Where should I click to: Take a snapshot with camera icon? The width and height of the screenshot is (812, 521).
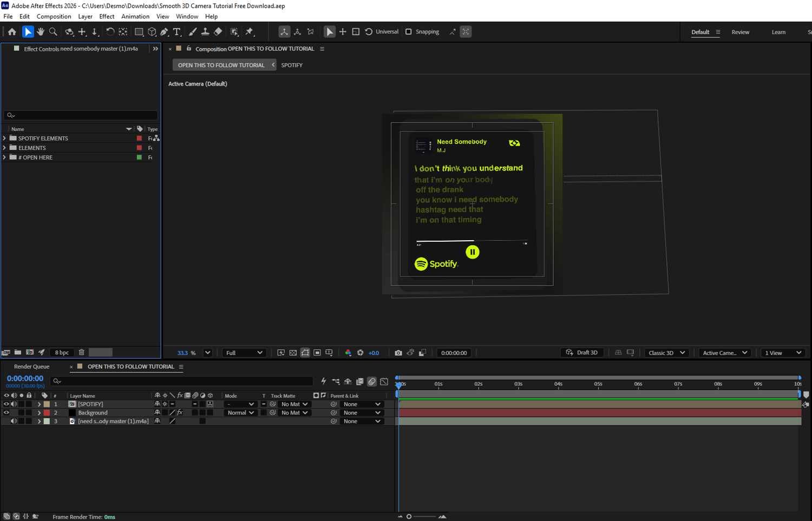coord(398,353)
